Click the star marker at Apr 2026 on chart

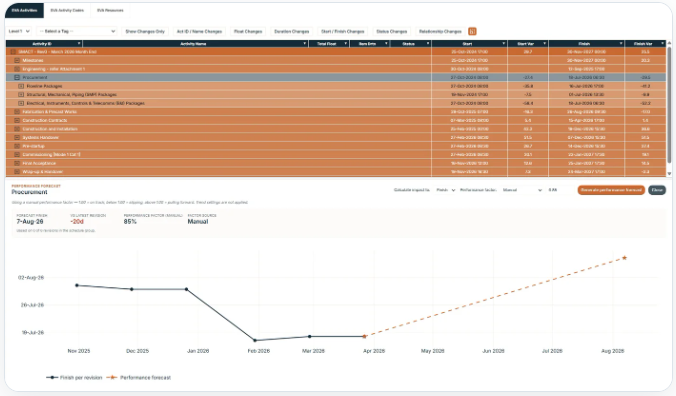[x=365, y=337]
